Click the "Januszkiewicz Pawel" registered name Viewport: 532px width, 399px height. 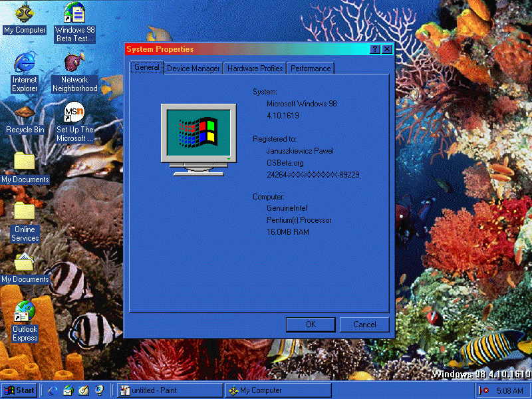point(300,151)
